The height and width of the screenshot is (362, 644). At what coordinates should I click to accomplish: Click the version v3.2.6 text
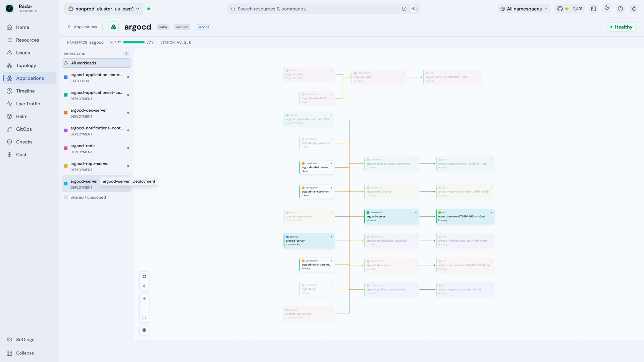click(x=184, y=42)
